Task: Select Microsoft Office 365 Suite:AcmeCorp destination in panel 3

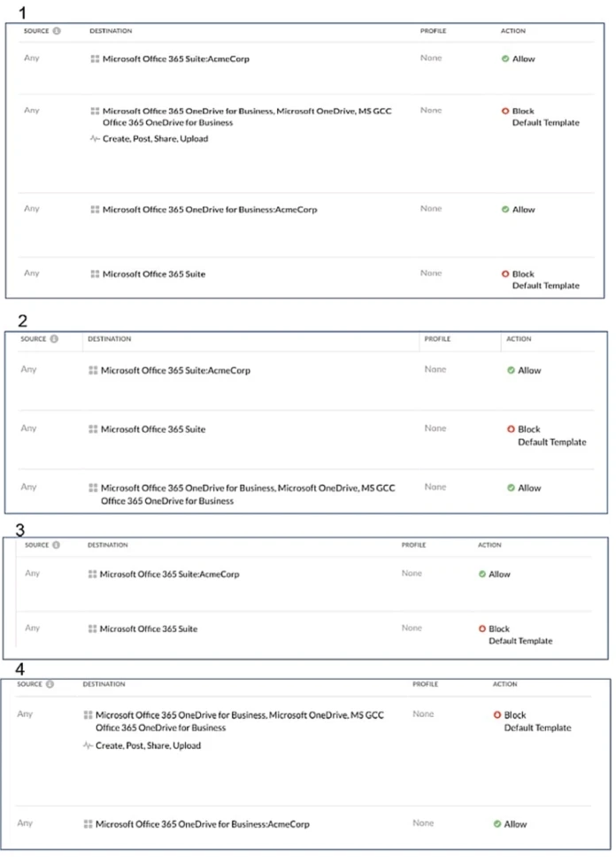Action: (x=169, y=575)
